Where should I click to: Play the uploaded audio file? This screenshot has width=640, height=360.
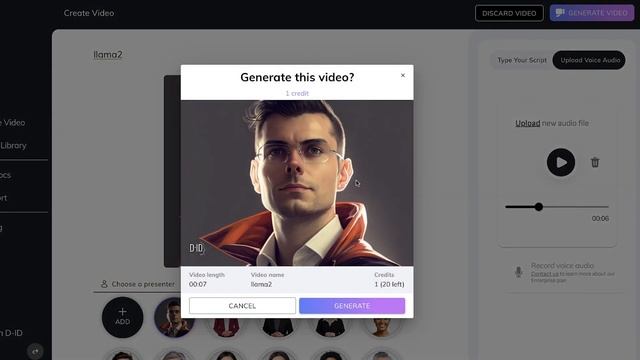(561, 162)
